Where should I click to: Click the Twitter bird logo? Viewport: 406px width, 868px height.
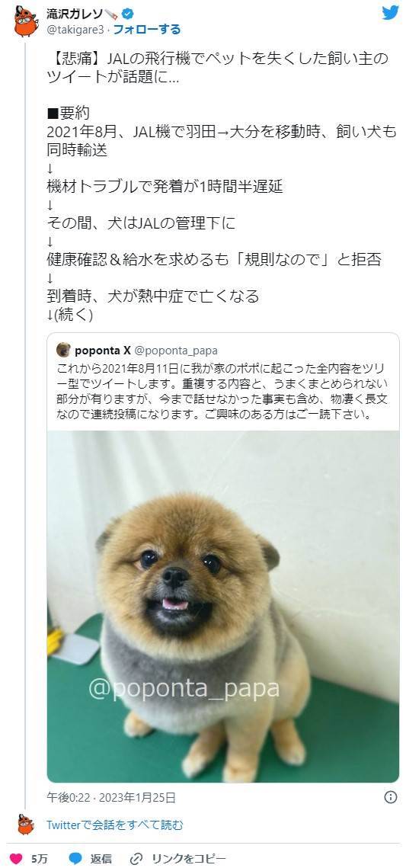click(391, 13)
